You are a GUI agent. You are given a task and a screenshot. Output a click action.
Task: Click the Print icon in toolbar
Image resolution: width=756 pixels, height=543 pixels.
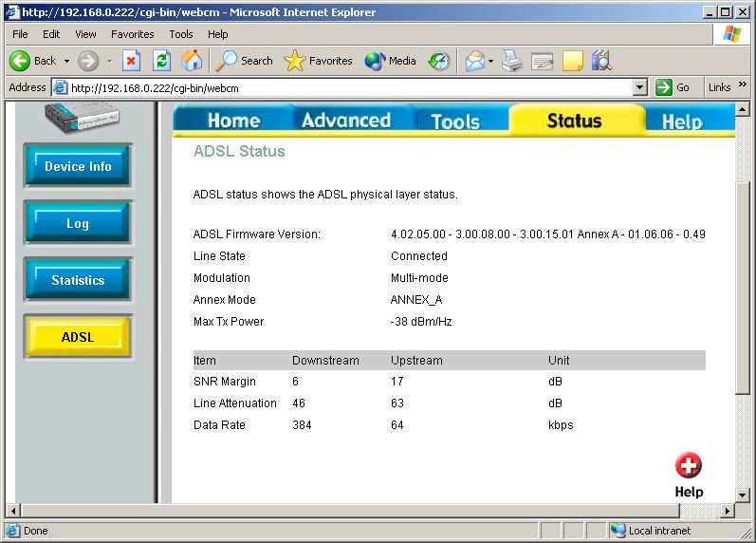point(512,61)
